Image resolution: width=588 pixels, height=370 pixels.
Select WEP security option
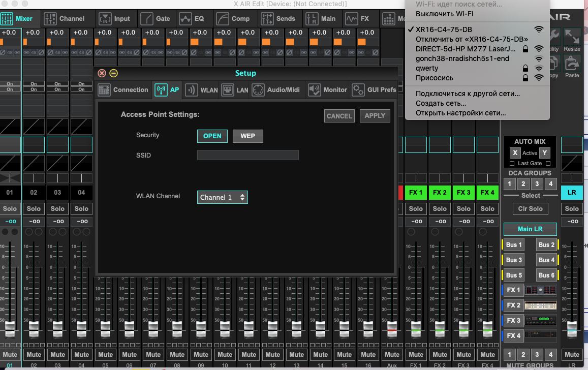247,136
